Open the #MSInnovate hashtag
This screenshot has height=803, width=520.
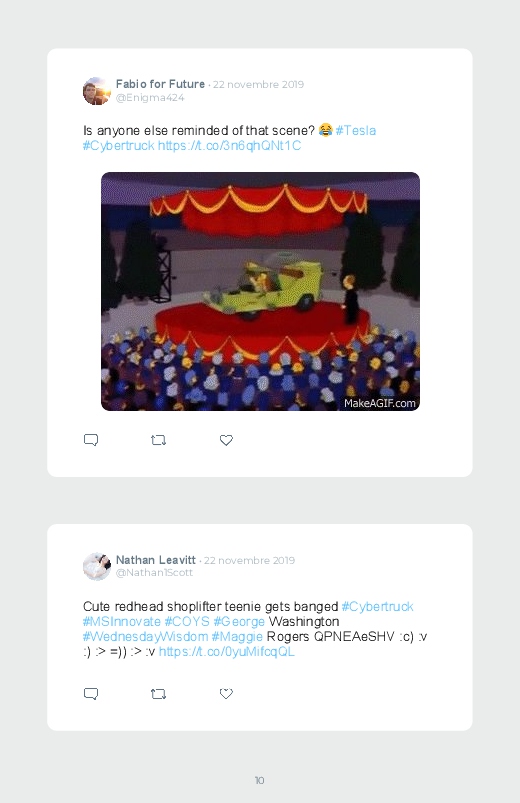point(121,622)
